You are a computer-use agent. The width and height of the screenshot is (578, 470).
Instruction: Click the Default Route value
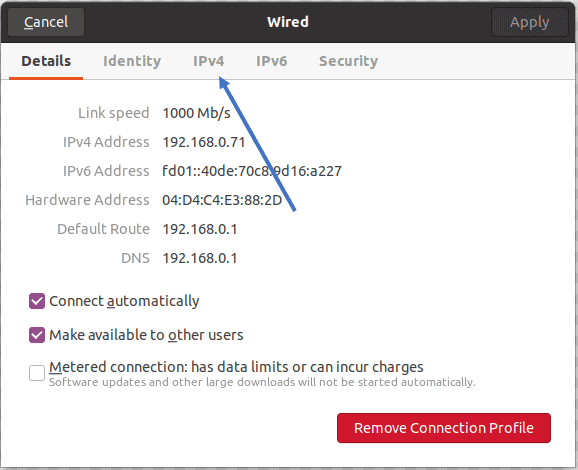(x=200, y=229)
